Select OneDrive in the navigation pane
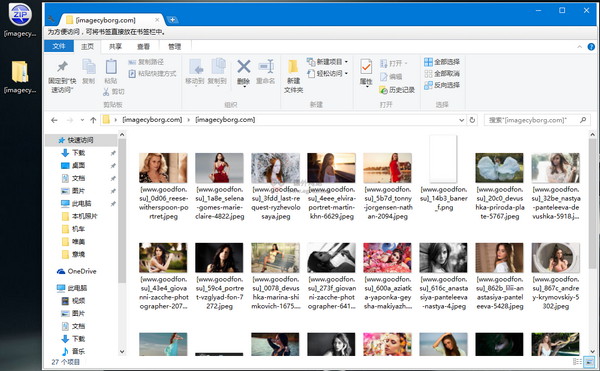The image size is (600, 371). [x=82, y=271]
